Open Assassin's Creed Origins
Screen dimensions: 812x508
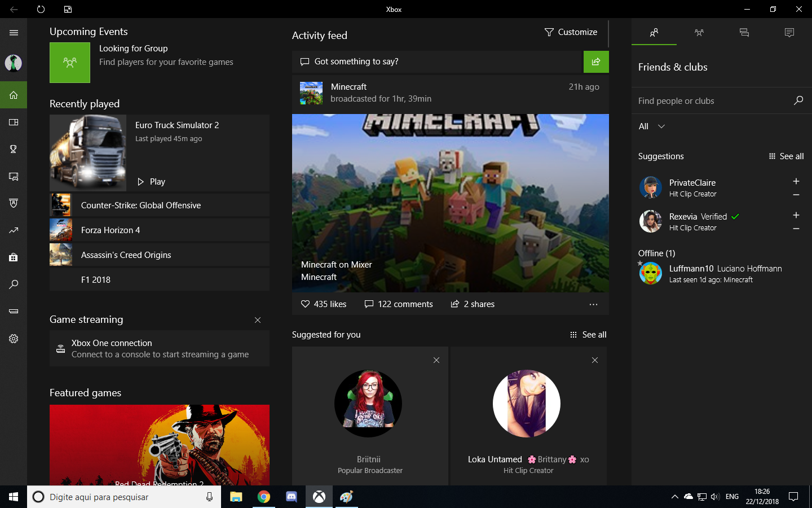[160, 255]
